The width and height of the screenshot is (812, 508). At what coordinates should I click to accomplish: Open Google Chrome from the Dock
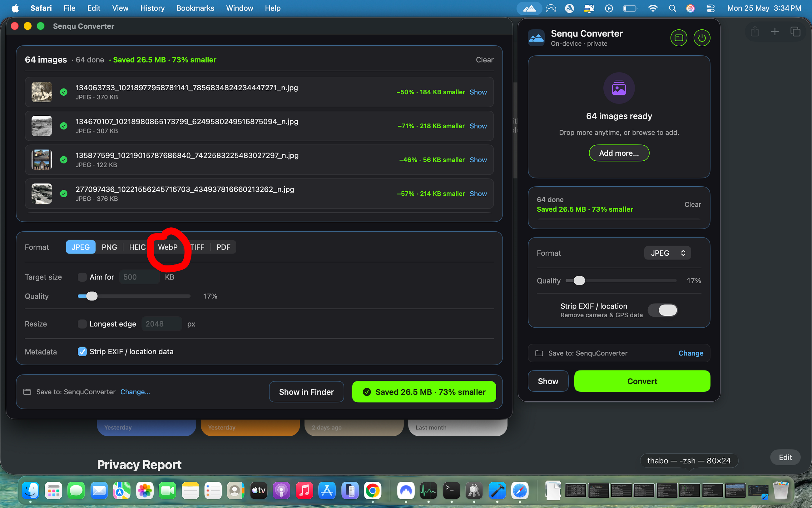373,491
